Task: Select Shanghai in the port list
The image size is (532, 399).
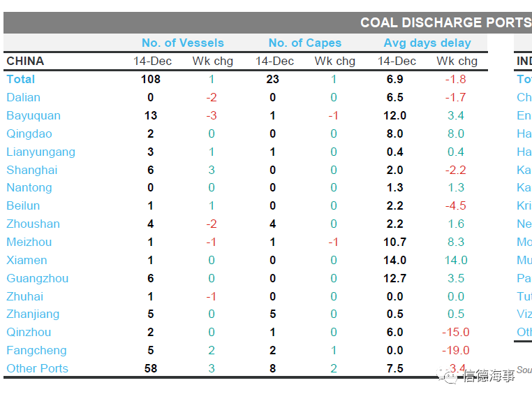Action: pos(31,170)
